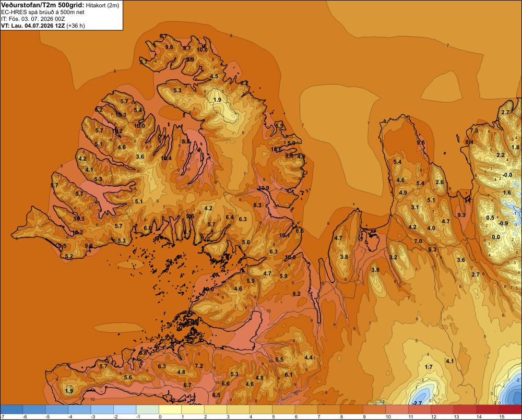Click the EC-HRES spá brúuð á 500m net line
Screen dimensions: 522x420
pos(43,13)
